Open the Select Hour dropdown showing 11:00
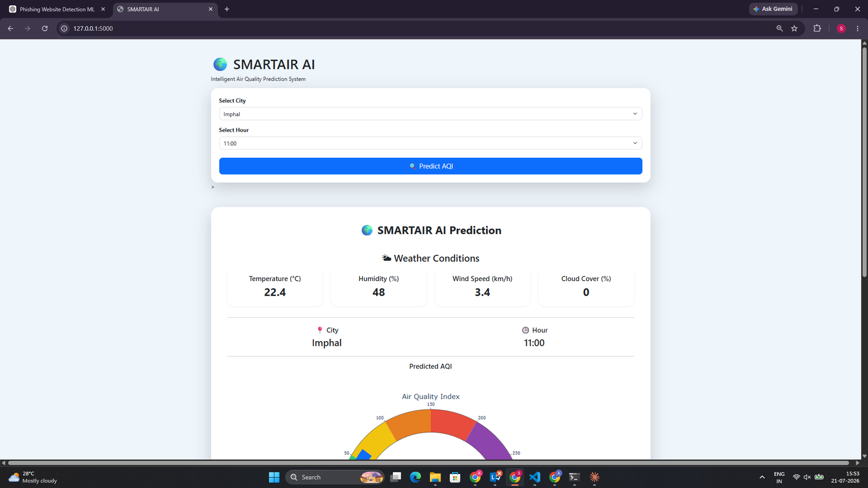Image resolution: width=868 pixels, height=488 pixels. (x=430, y=143)
